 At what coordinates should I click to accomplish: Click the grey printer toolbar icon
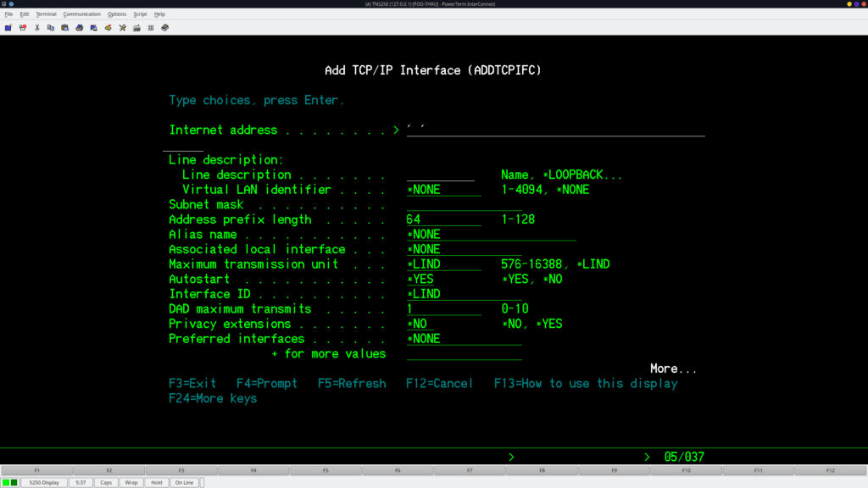136,28
